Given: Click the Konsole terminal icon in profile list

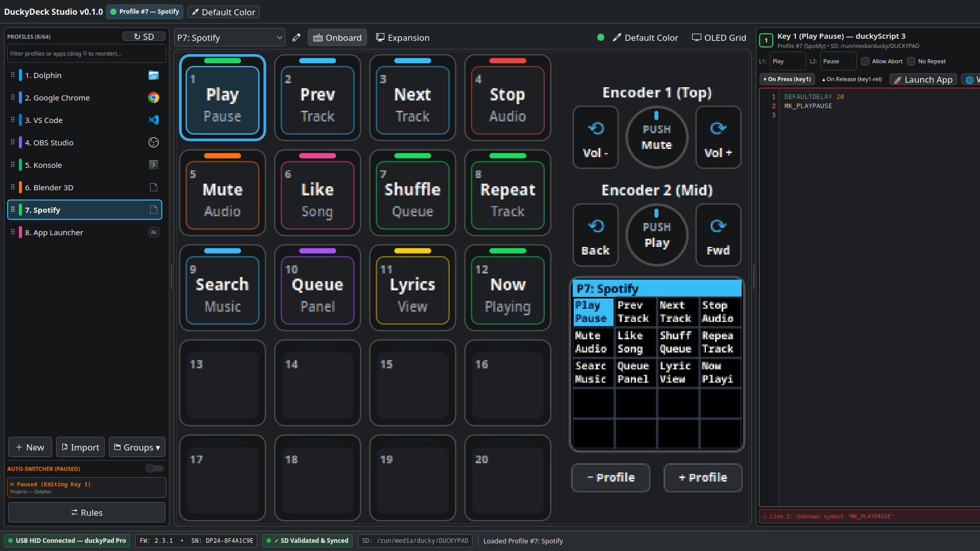Looking at the screenshot, I should [154, 165].
